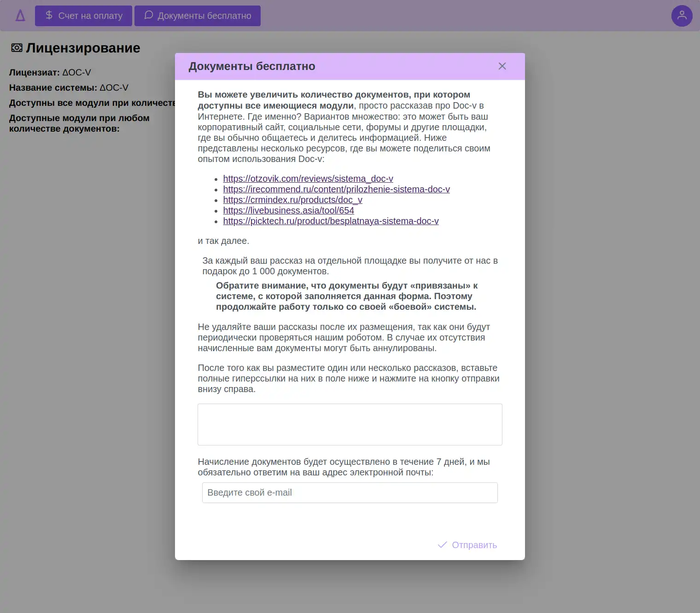The width and height of the screenshot is (700, 613).
Task: Click the hyperlinks textarea field
Action: [x=350, y=424]
